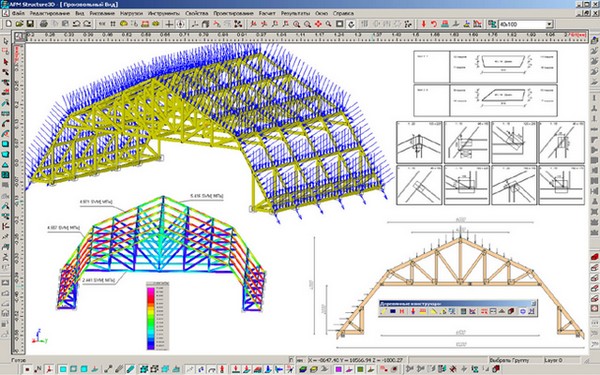Print using the printer icon
This screenshot has height=375, width=600.
click(x=44, y=24)
